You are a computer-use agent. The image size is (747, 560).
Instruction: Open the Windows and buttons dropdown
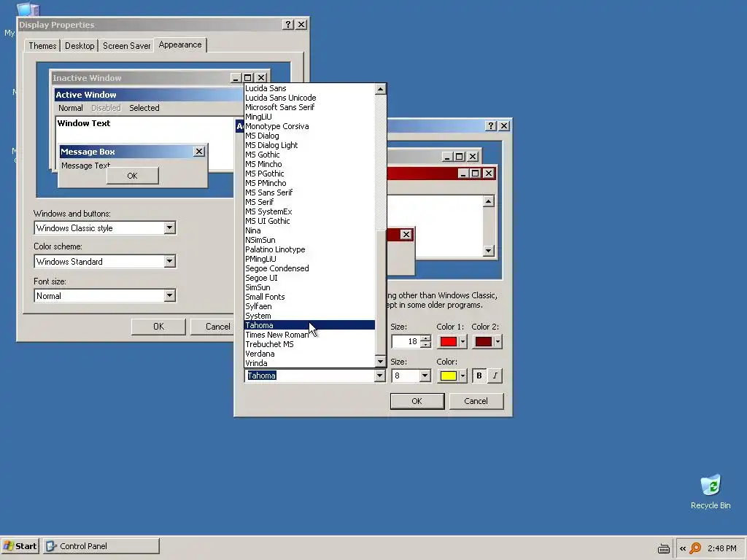pyautogui.click(x=169, y=228)
